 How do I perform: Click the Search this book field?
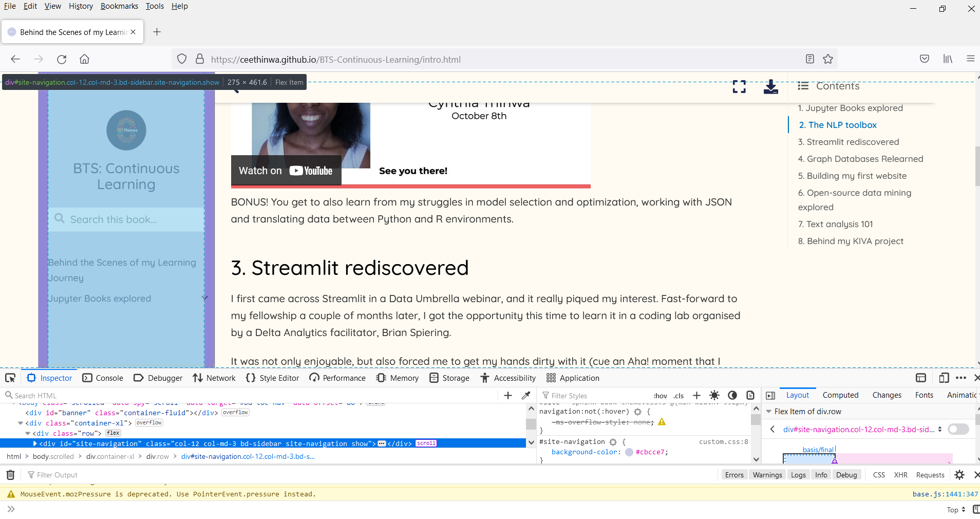click(126, 219)
